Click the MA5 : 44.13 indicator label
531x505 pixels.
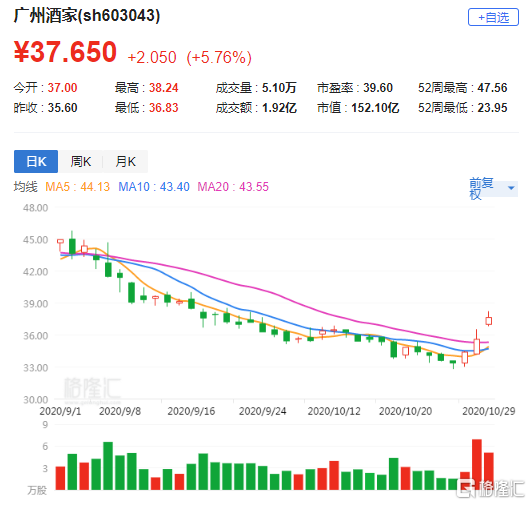78,187
